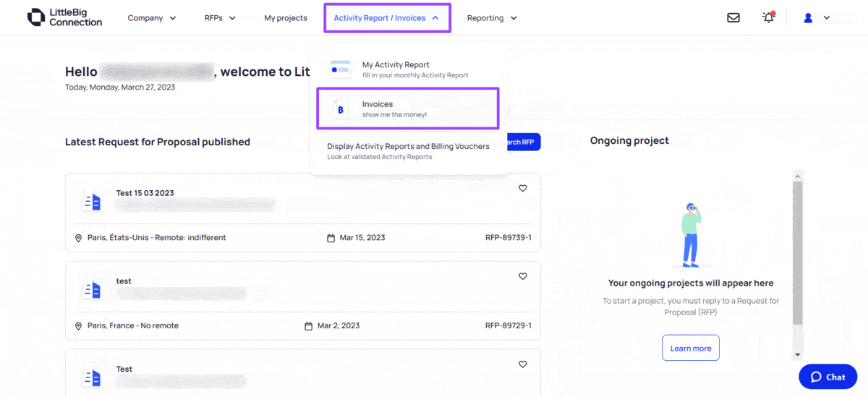Click ongoing project scrollbar up arrow
Viewport: 868px width, 397px height.
pos(798,175)
